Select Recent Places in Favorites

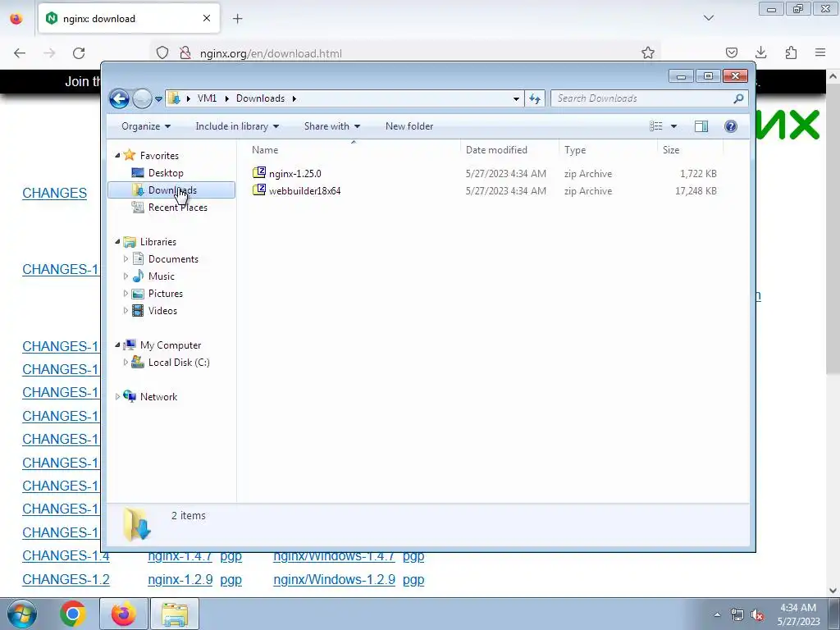(x=177, y=208)
